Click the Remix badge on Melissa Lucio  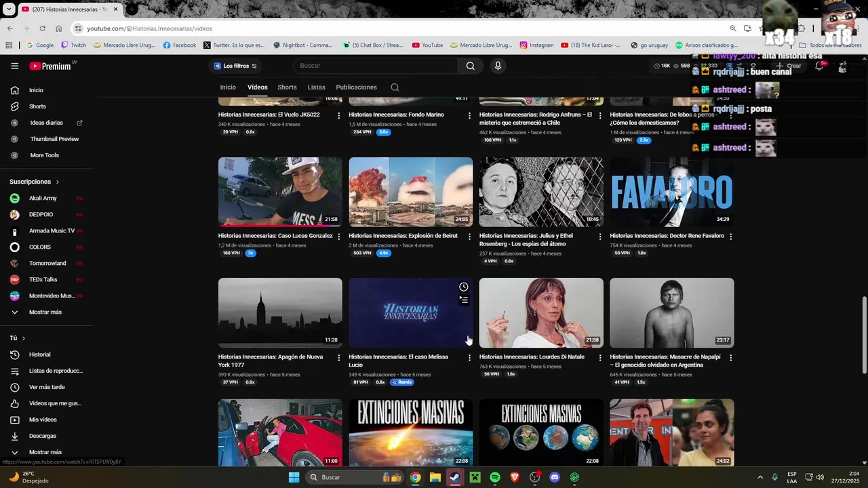coord(402,382)
